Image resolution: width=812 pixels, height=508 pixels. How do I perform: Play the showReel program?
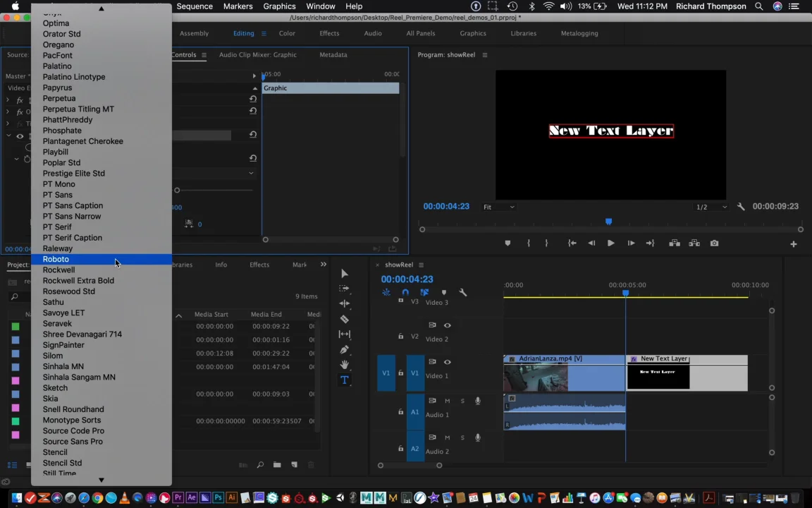(611, 243)
